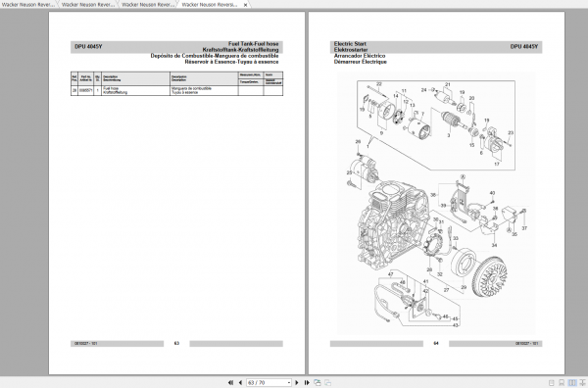Go to the previous page
Image resolution: width=588 pixels, height=388 pixels.
click(x=240, y=383)
